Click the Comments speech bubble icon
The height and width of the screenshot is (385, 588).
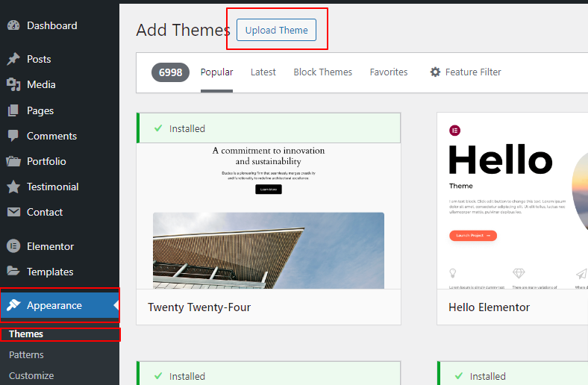coord(13,136)
